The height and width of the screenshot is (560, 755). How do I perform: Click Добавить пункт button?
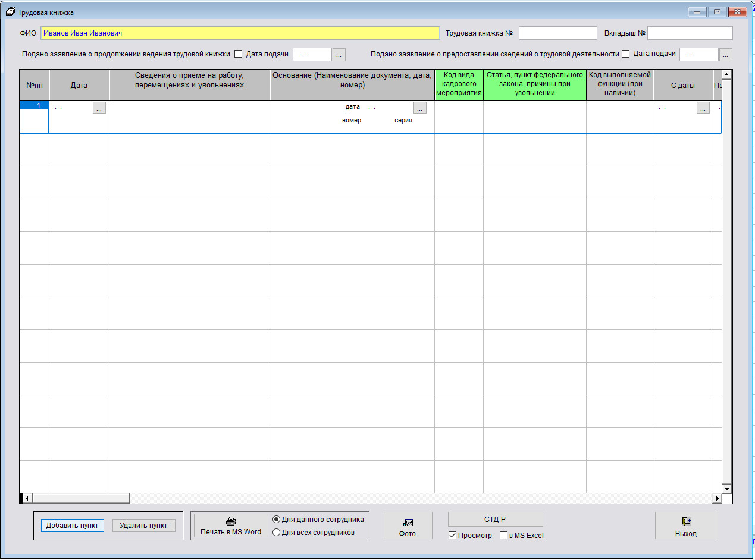(72, 526)
